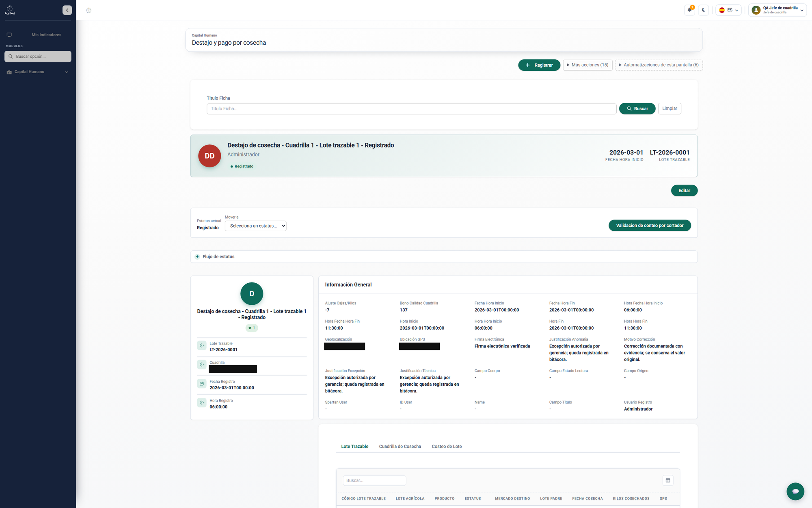Click the Fecha Registro calendar icon

(202, 384)
